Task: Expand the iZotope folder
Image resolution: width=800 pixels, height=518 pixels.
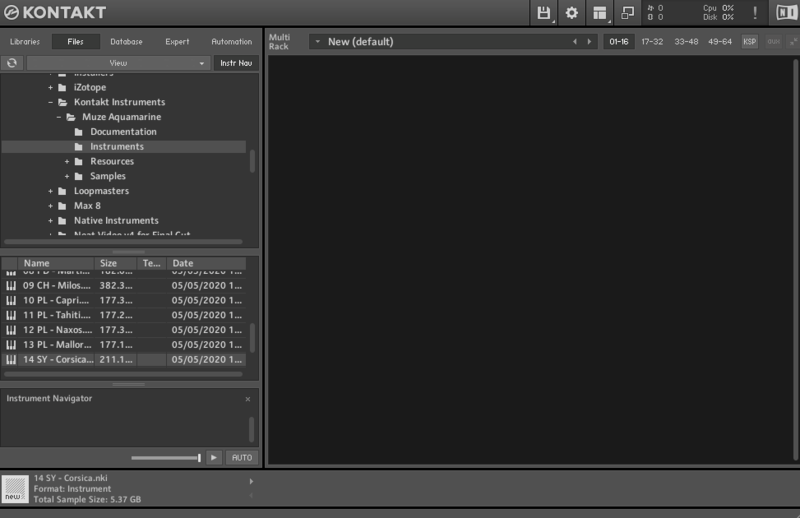Action: coord(51,88)
